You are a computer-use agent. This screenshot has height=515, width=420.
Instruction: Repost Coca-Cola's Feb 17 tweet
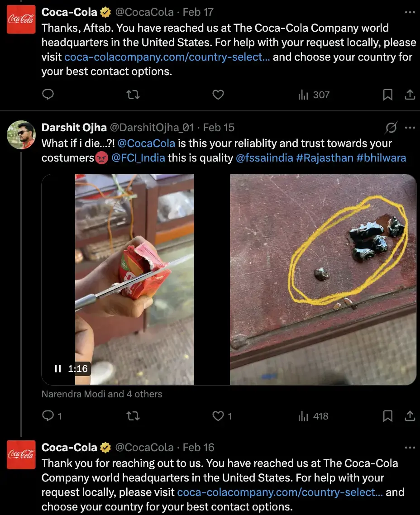(133, 95)
